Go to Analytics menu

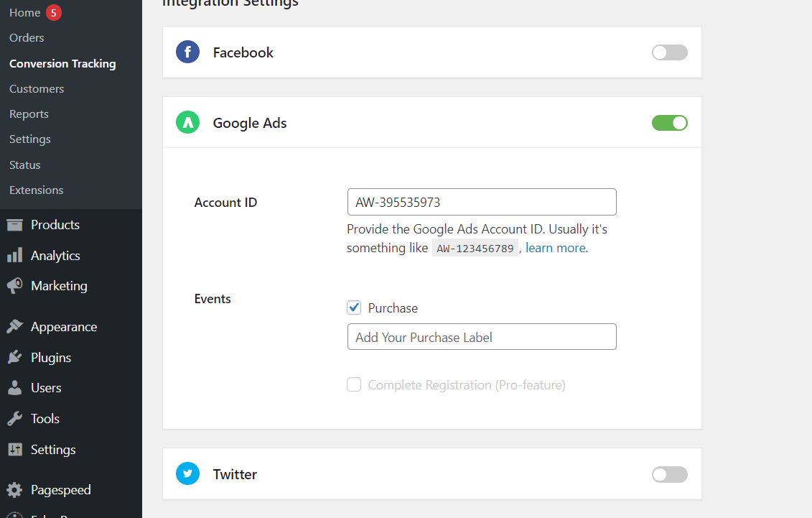[55, 255]
